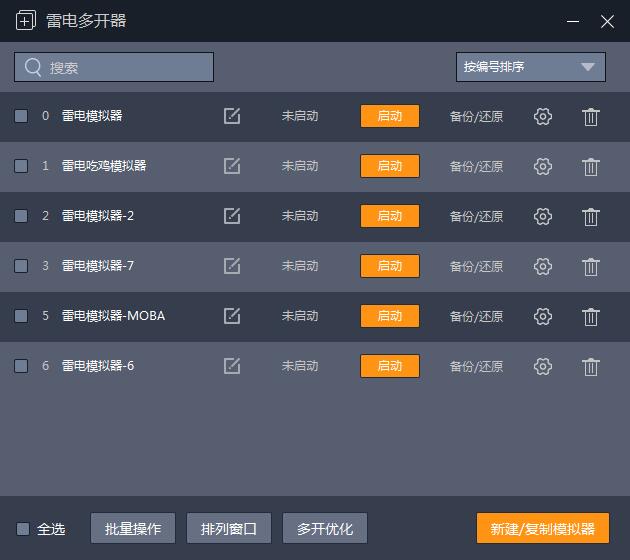Select the 雷电吃鸡模拟器 name text
The image size is (630, 560).
[104, 166]
